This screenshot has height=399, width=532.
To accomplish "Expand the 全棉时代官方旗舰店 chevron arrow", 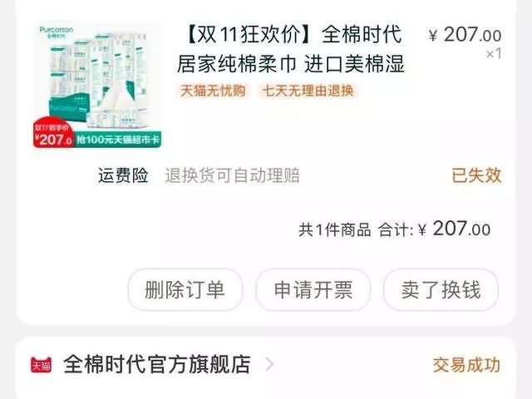I will (x=269, y=365).
